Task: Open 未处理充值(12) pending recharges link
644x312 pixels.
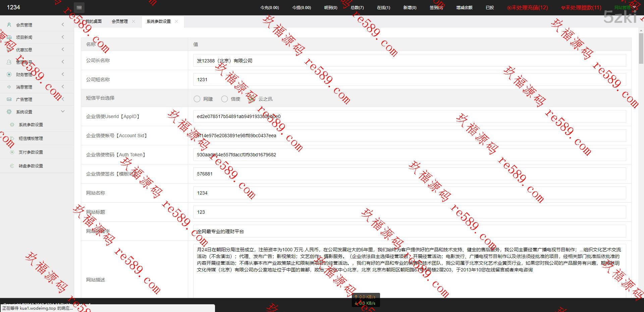Action: click(528, 7)
